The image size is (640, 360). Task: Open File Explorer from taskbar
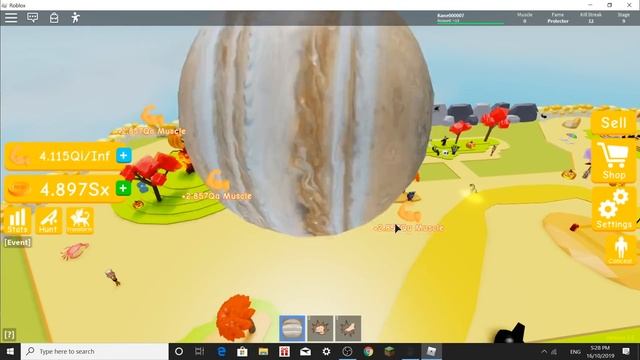coord(263,351)
